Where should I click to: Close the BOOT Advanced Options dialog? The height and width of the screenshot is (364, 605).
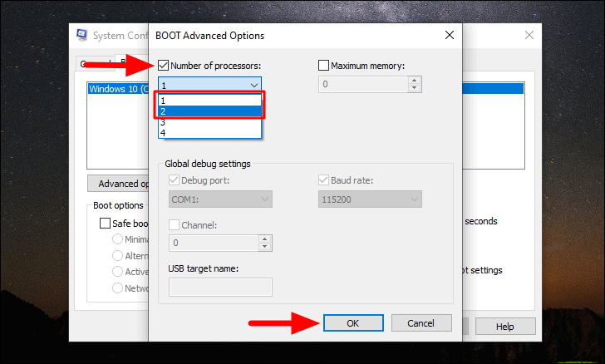(449, 35)
